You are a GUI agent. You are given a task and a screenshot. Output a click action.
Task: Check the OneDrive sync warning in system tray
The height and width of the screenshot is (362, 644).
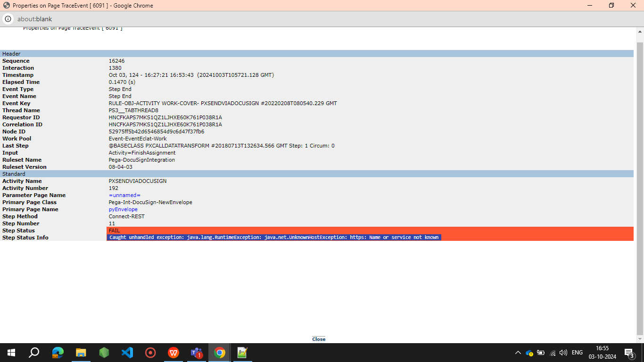[x=530, y=353]
